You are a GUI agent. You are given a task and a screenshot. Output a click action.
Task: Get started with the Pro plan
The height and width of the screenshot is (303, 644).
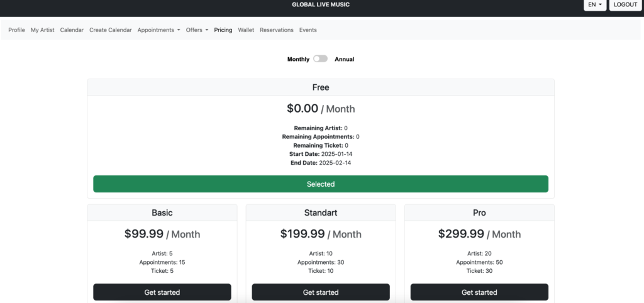479,292
